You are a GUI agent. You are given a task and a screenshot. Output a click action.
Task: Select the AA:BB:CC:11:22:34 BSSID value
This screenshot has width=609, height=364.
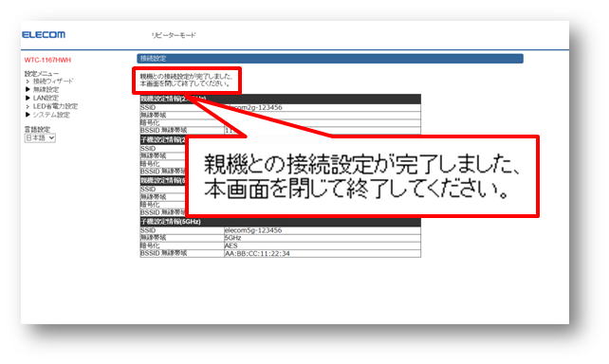point(257,253)
